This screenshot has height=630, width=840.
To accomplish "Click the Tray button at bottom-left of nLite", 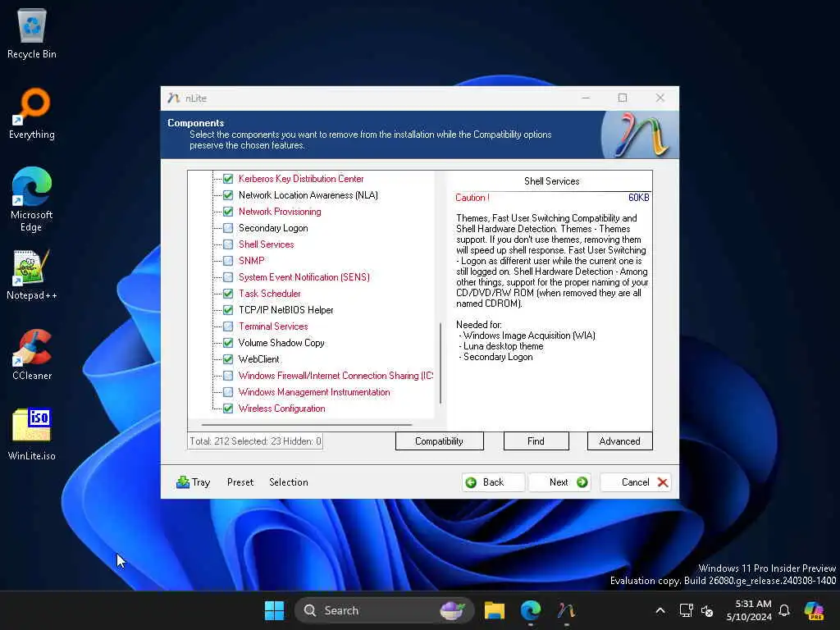I will [193, 482].
